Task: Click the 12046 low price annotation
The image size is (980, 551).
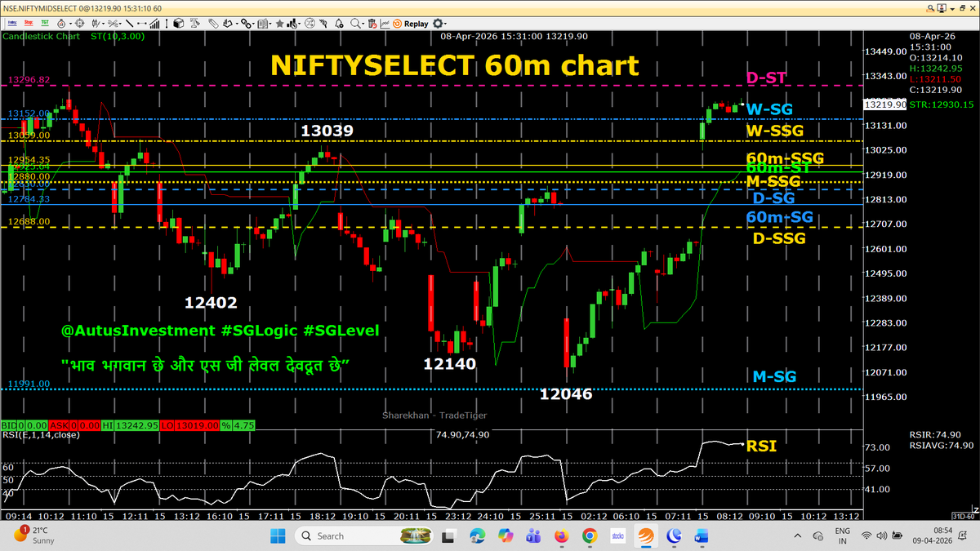Action: coord(566,394)
